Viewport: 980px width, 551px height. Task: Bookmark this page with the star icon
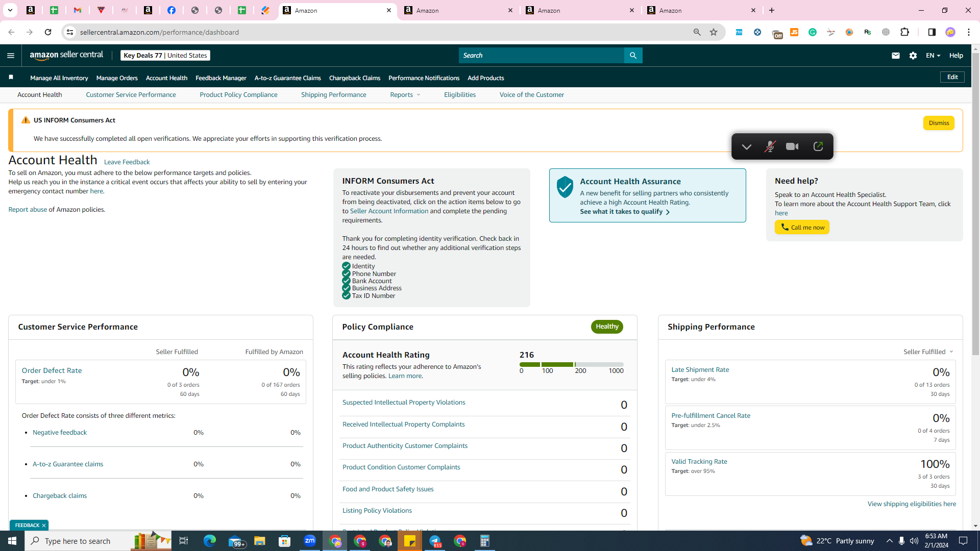click(714, 32)
